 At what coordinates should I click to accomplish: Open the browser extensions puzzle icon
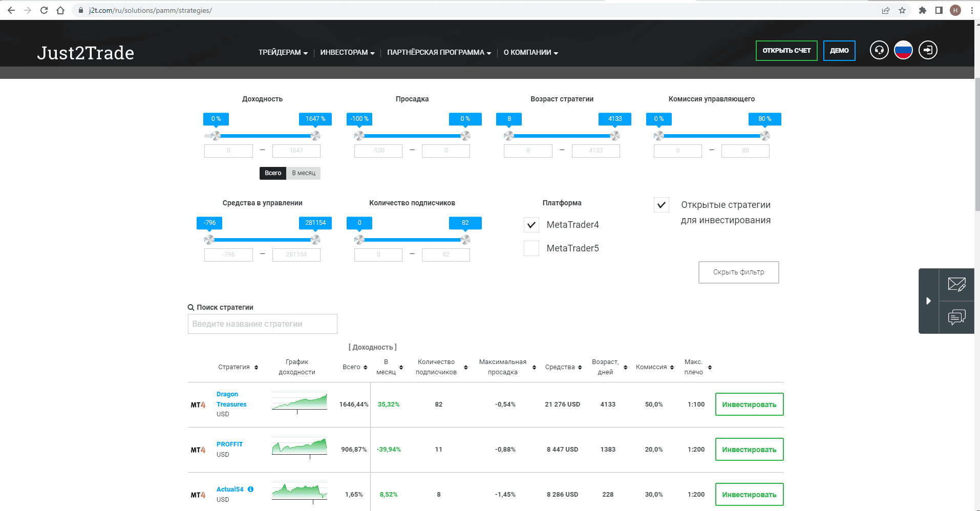(x=923, y=10)
